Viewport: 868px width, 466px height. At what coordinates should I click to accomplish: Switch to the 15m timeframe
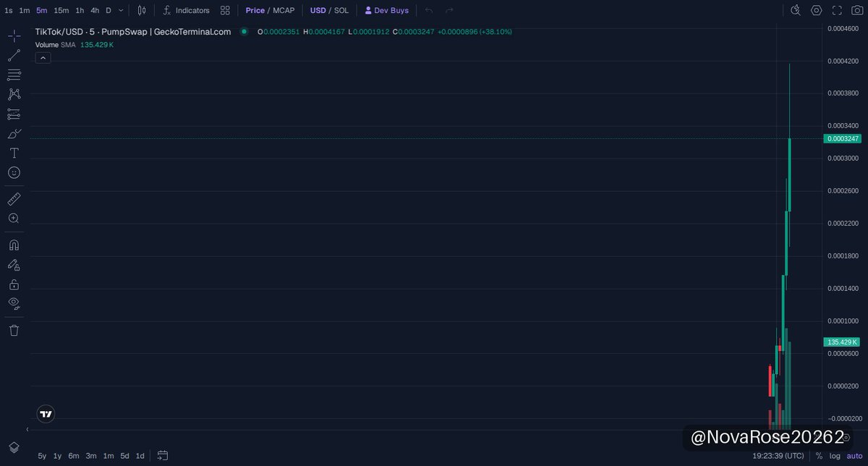point(61,11)
